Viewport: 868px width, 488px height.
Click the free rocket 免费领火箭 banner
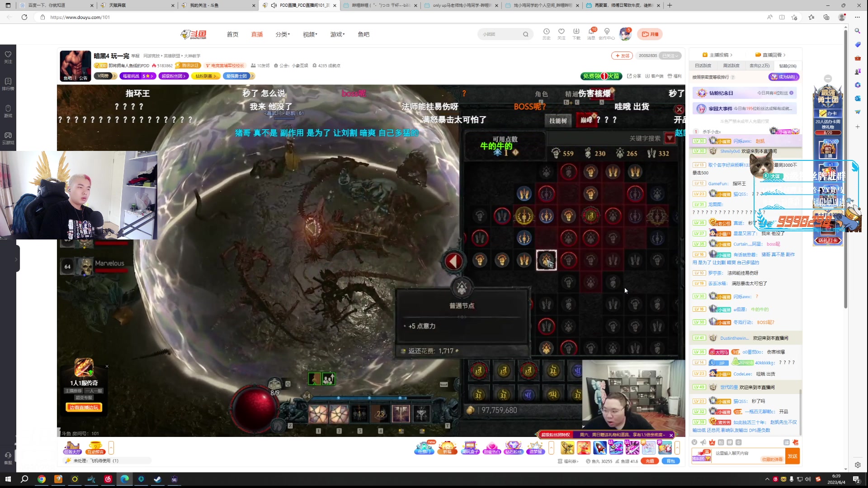point(601,76)
